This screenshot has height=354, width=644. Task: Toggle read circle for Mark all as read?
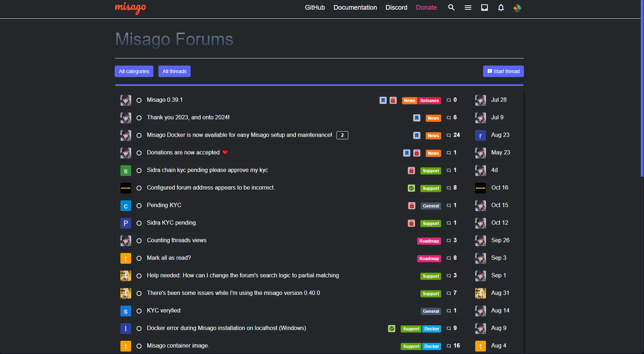(x=139, y=258)
